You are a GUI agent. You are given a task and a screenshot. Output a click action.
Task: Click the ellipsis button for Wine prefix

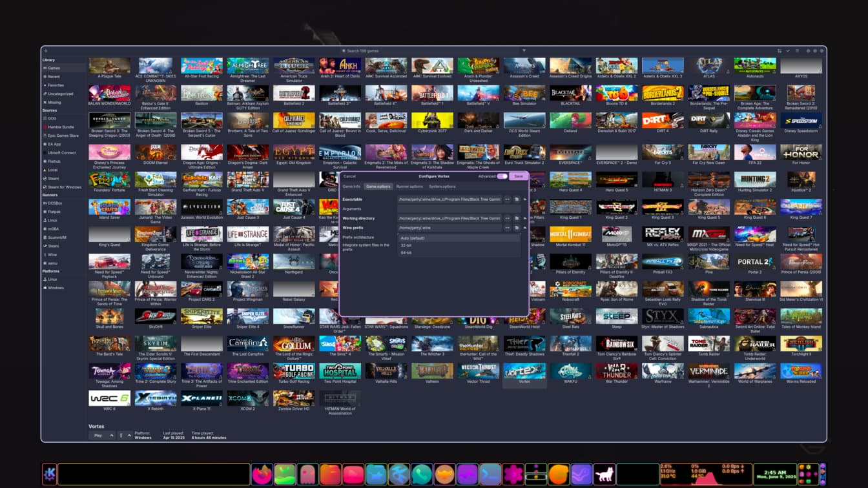(x=508, y=228)
